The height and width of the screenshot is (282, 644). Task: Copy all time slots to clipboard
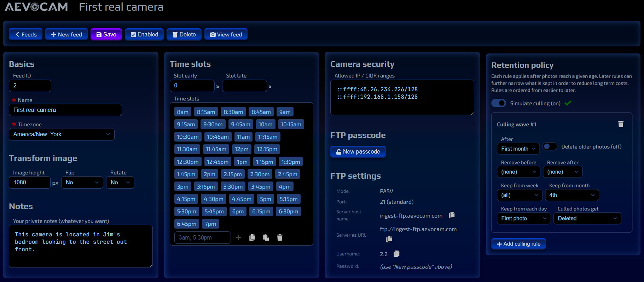(252, 237)
